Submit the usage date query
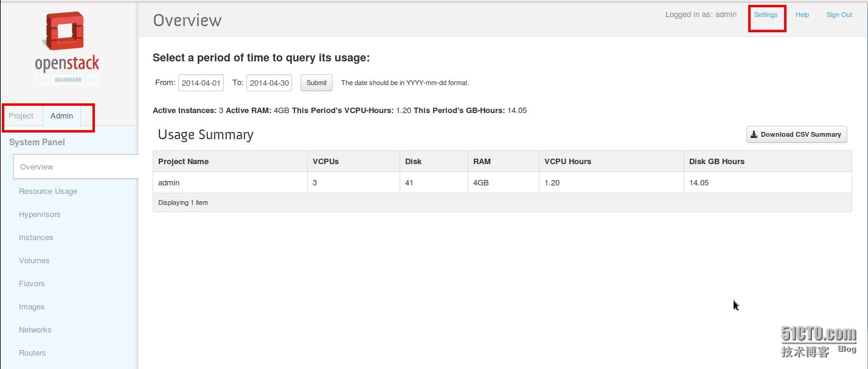 tap(316, 83)
